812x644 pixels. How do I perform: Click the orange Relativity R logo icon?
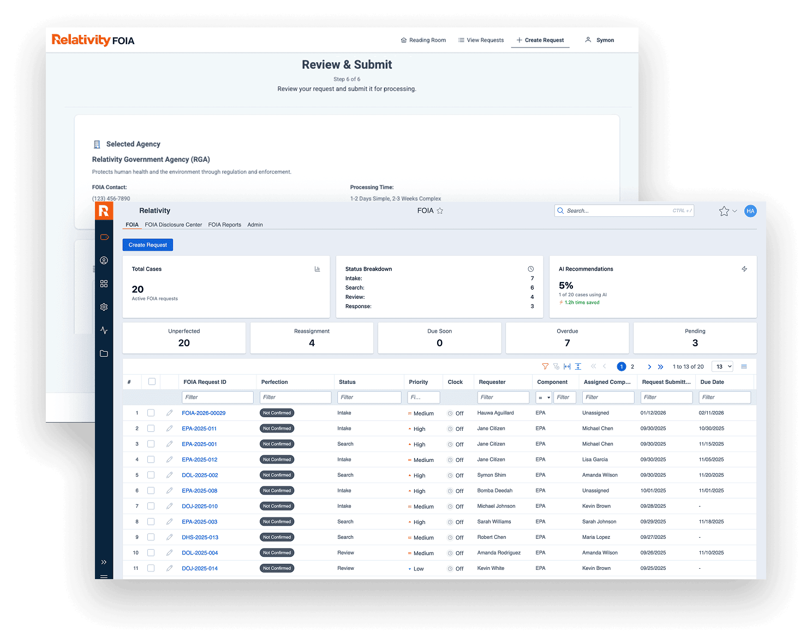coord(104,211)
